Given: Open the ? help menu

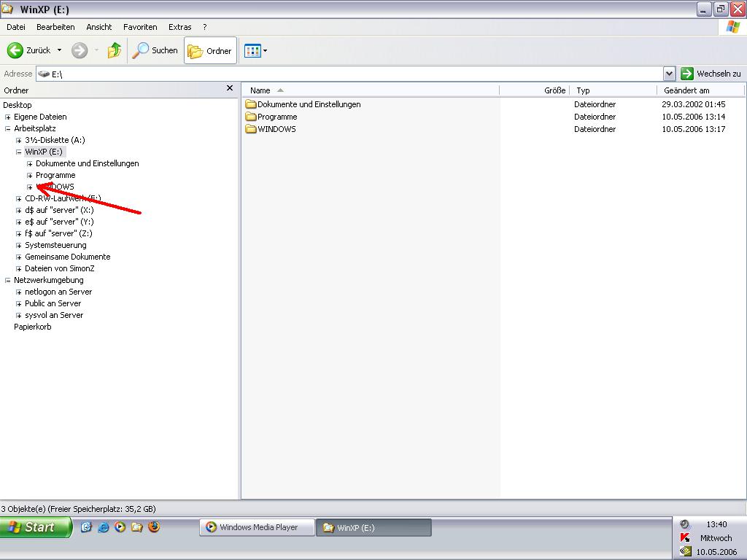Looking at the screenshot, I should (205, 27).
